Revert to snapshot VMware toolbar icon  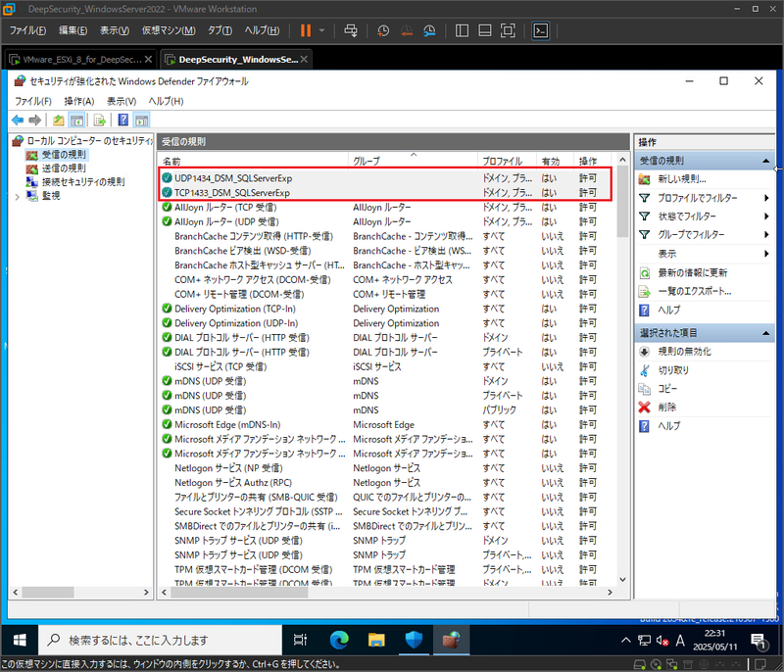pos(407,30)
